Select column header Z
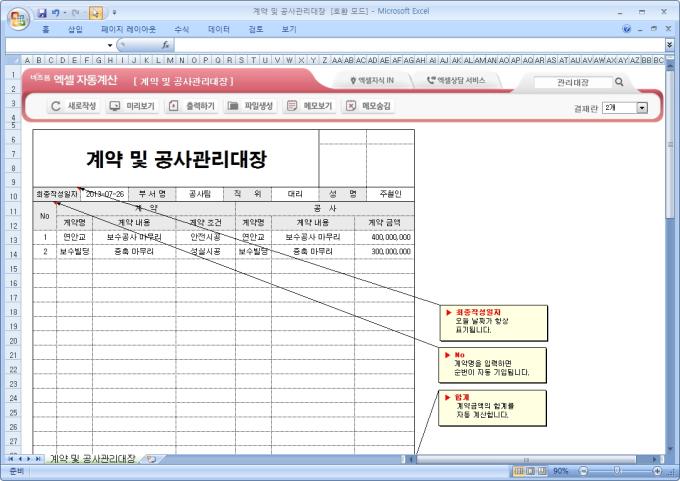680x481 pixels. pos(324,60)
